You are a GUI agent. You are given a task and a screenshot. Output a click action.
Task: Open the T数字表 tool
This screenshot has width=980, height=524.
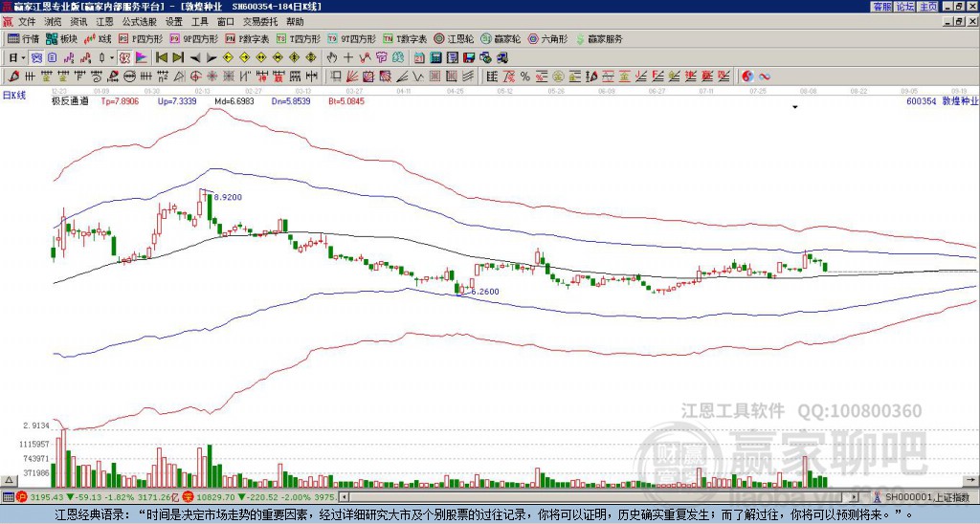coord(405,38)
